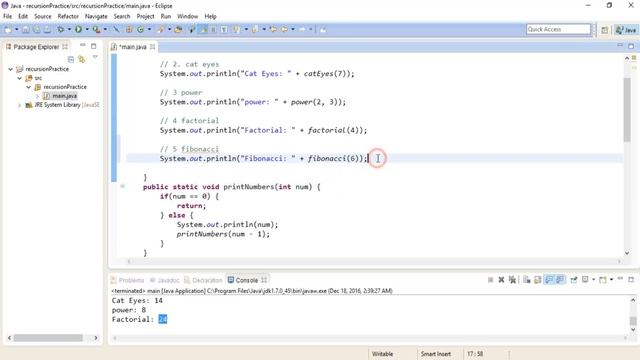Run the program with the green Run icon

[x=78, y=29]
